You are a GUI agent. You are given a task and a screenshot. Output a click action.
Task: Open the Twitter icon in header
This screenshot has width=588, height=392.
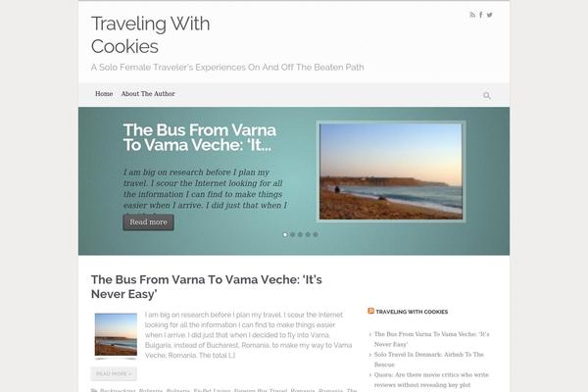(489, 15)
